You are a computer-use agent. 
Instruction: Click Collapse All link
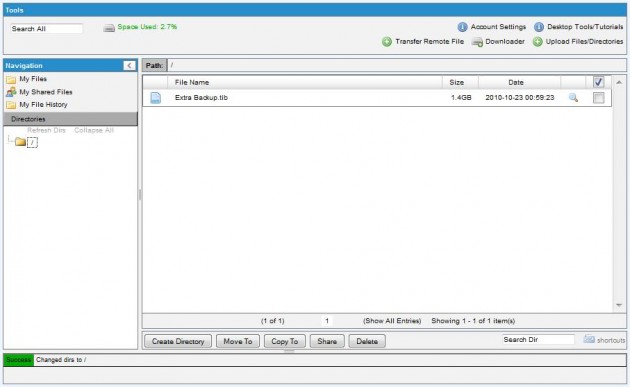coord(94,130)
